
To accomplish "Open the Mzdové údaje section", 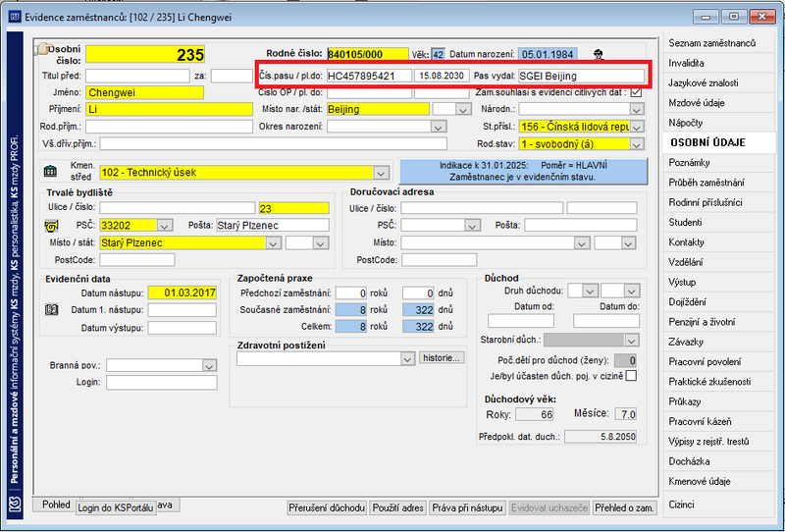I will [x=697, y=103].
